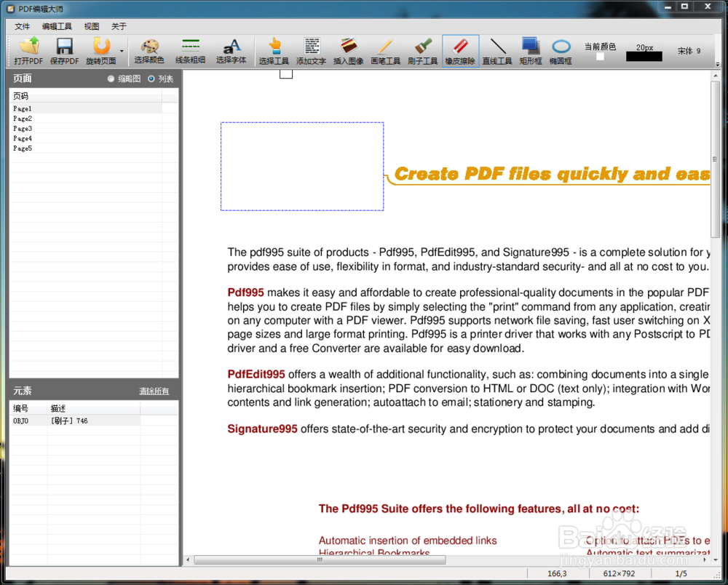This screenshot has height=585, width=728.
Task: Click the vertical scrollbar thumb
Action: click(x=715, y=159)
